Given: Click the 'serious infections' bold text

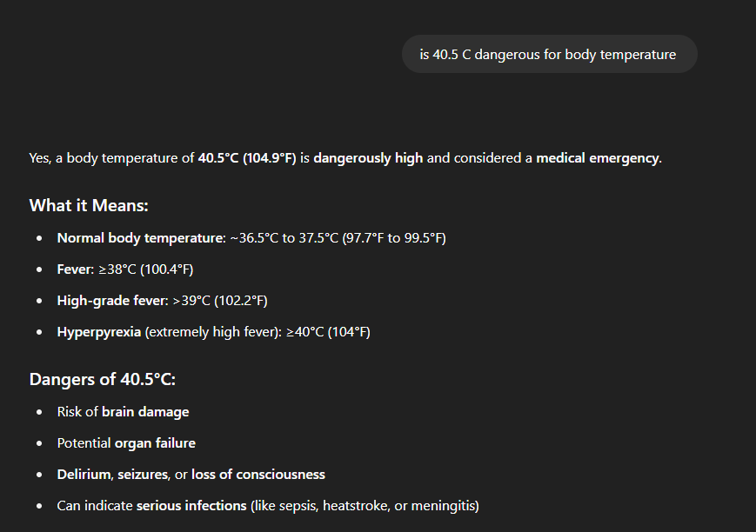Looking at the screenshot, I should coord(191,506).
